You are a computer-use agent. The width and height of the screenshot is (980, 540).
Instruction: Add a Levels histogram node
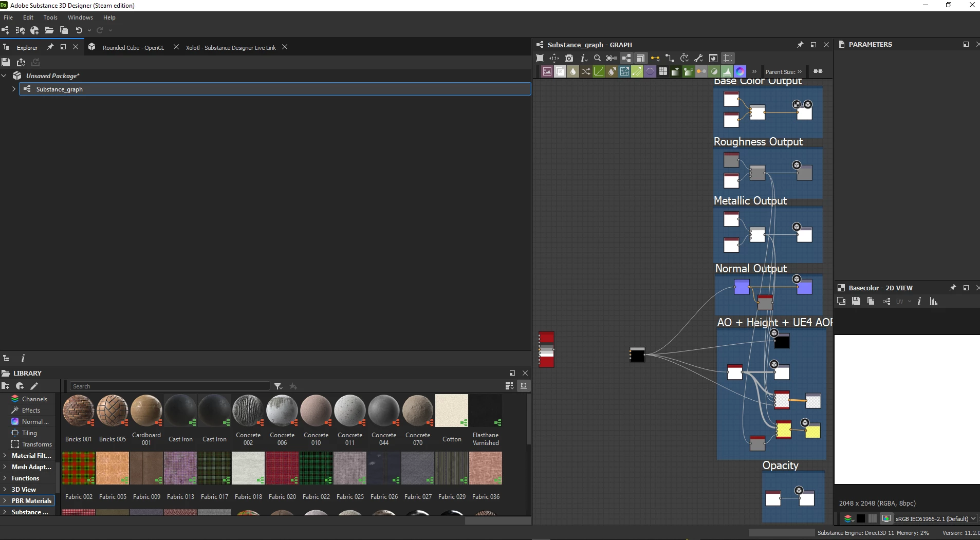coord(727,71)
